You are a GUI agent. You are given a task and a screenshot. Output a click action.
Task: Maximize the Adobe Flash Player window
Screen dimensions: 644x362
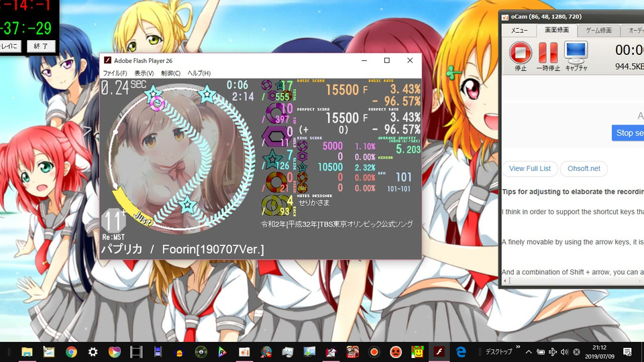(x=386, y=60)
